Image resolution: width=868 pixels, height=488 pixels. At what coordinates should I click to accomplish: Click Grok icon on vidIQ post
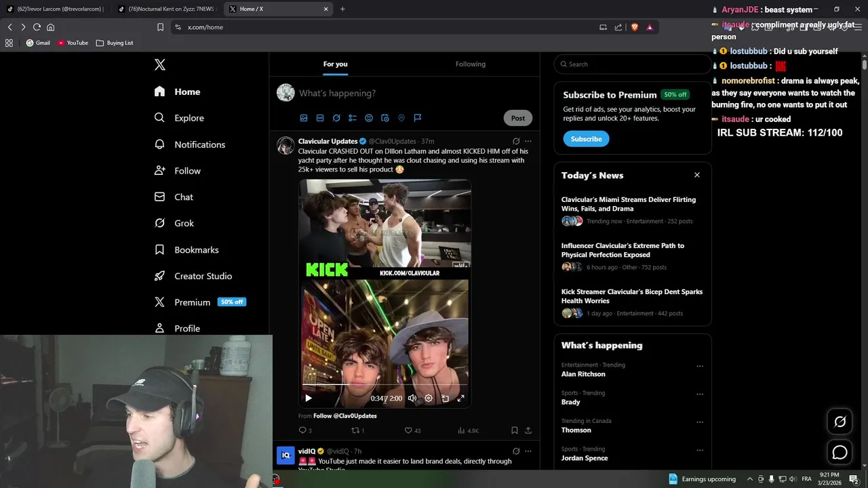(x=516, y=451)
